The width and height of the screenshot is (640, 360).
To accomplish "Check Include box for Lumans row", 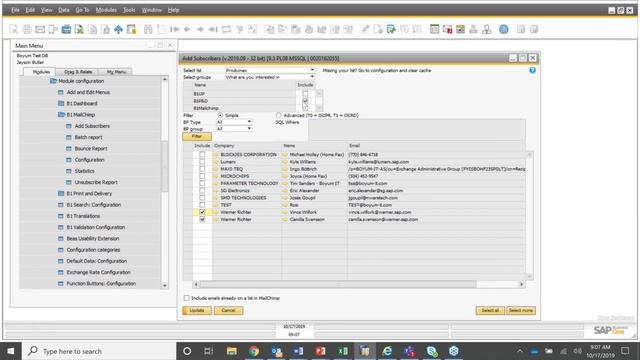I will [x=202, y=162].
